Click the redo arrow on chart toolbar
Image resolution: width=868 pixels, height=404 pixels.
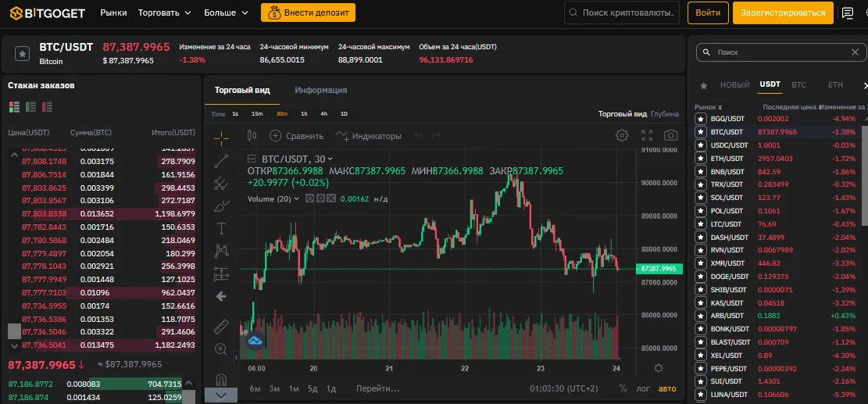pos(437,136)
